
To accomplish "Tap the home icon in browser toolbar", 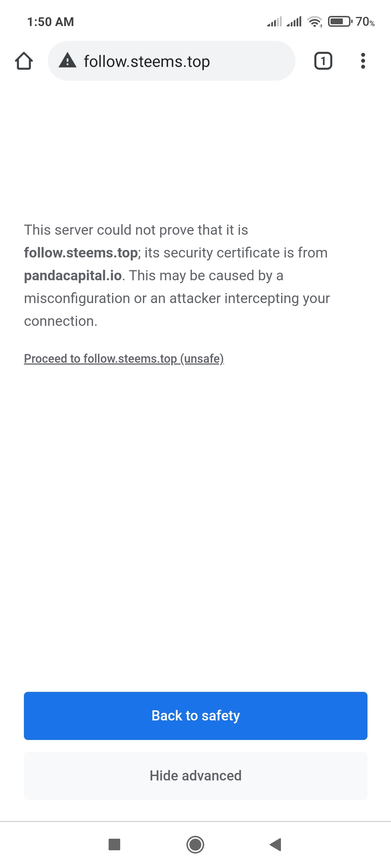I will point(24,61).
